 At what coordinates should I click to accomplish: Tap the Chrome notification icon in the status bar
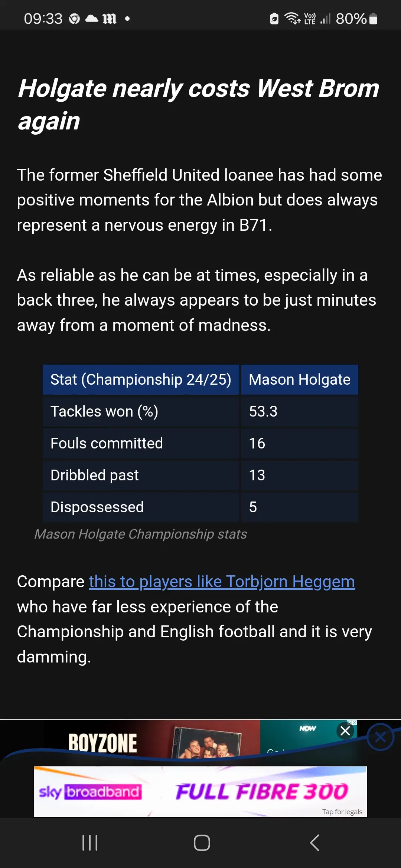tap(75, 19)
